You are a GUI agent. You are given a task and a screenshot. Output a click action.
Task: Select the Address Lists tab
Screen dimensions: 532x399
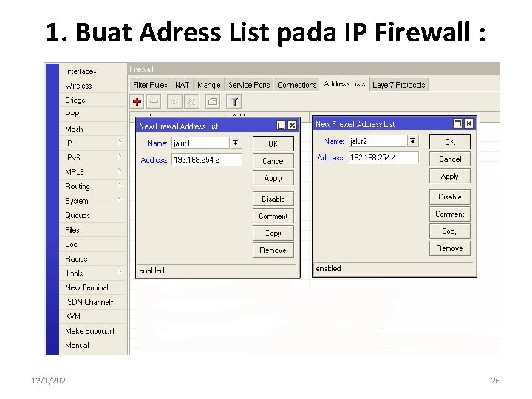(x=344, y=83)
